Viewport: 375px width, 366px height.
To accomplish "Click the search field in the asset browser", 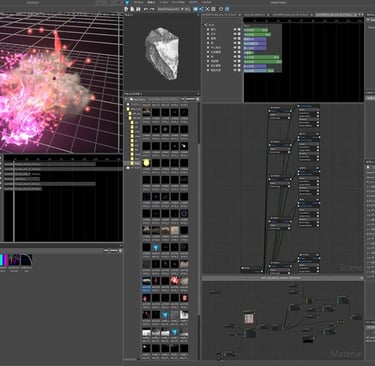I will (164, 99).
